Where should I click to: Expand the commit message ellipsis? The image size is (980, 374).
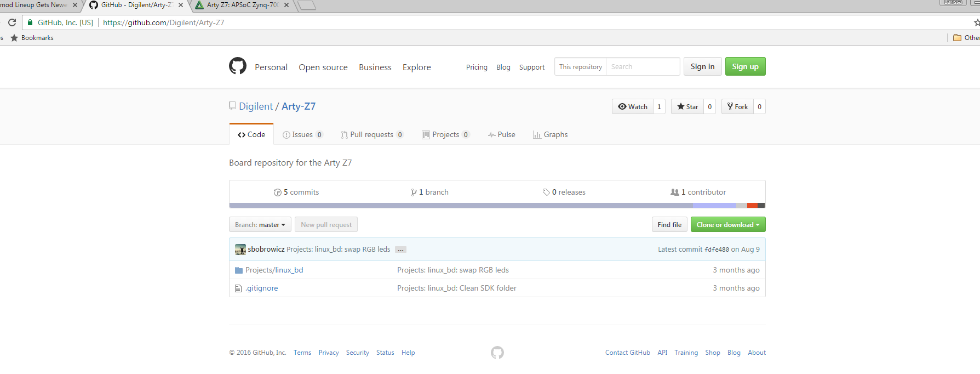tap(400, 250)
